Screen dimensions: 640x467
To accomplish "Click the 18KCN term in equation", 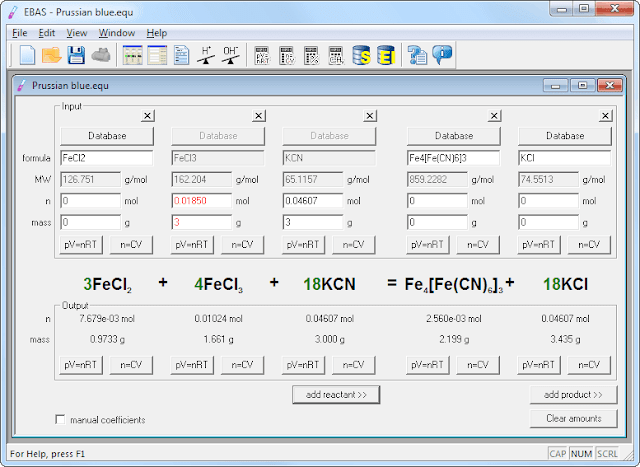I will [x=329, y=284].
